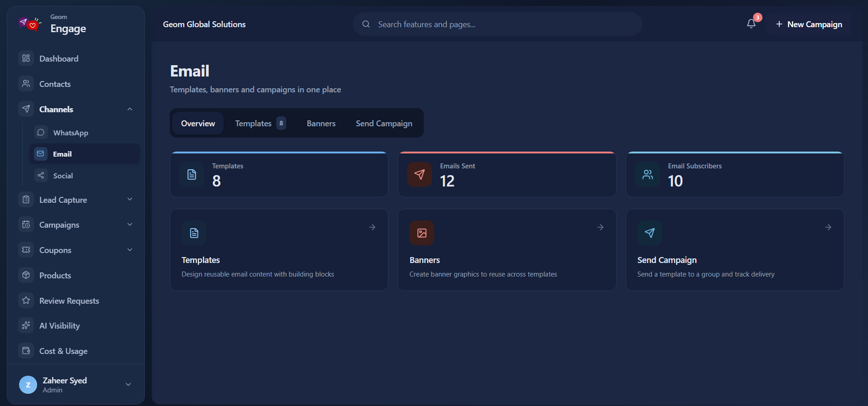
Task: Switch to the Overview tab
Action: coord(198,123)
